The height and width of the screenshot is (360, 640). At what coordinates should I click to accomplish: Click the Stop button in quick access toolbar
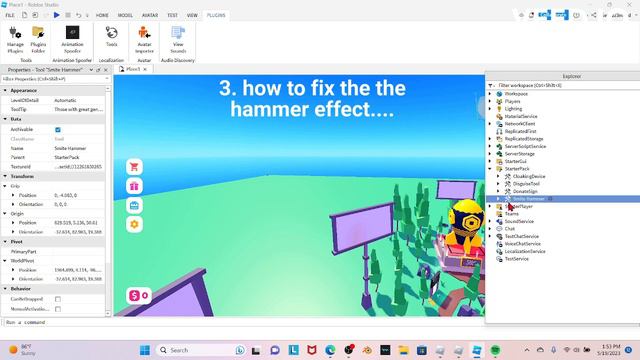68,15
